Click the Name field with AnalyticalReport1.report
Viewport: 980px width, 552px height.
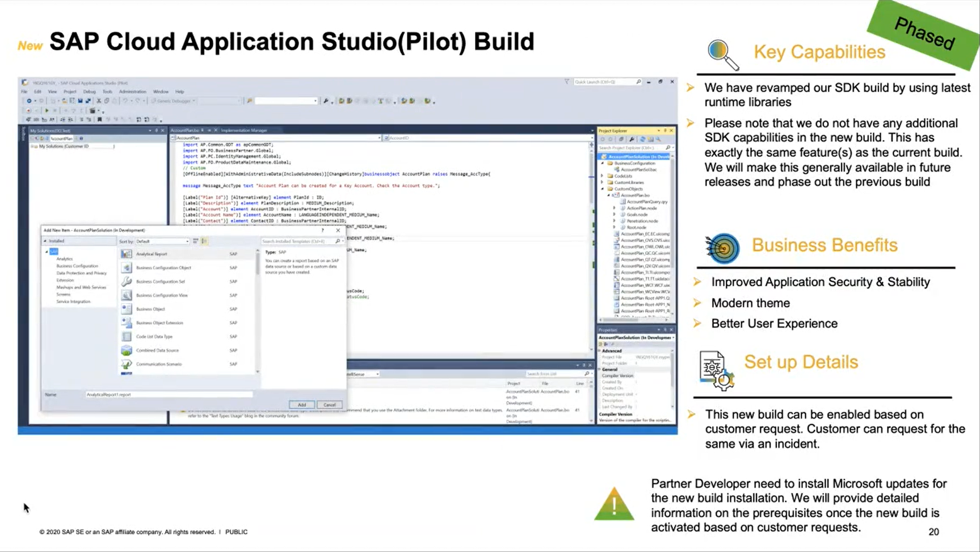tap(169, 394)
